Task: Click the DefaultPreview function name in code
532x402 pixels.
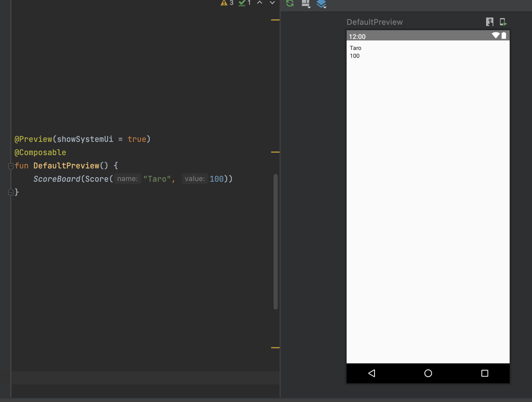Action: tap(66, 166)
